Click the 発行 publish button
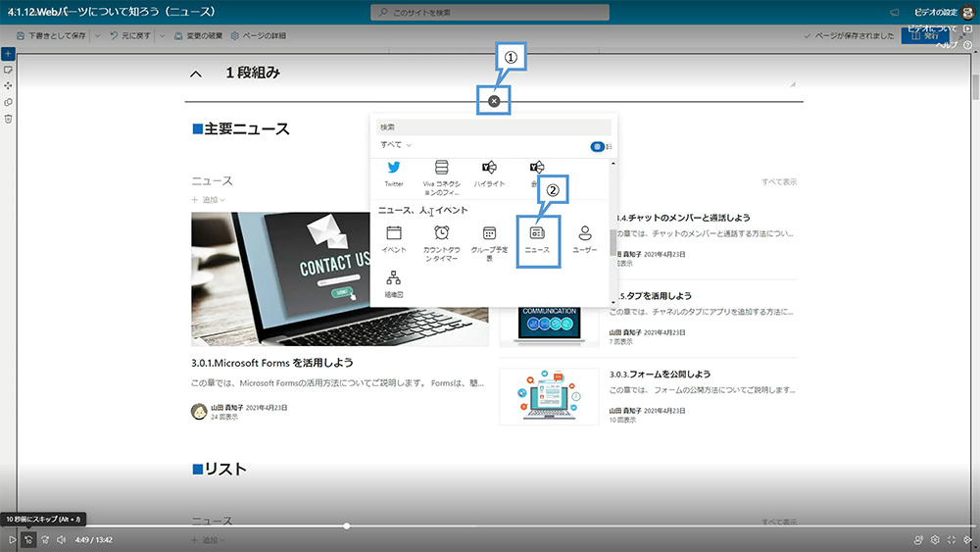Image resolution: width=980 pixels, height=552 pixels. [x=925, y=35]
